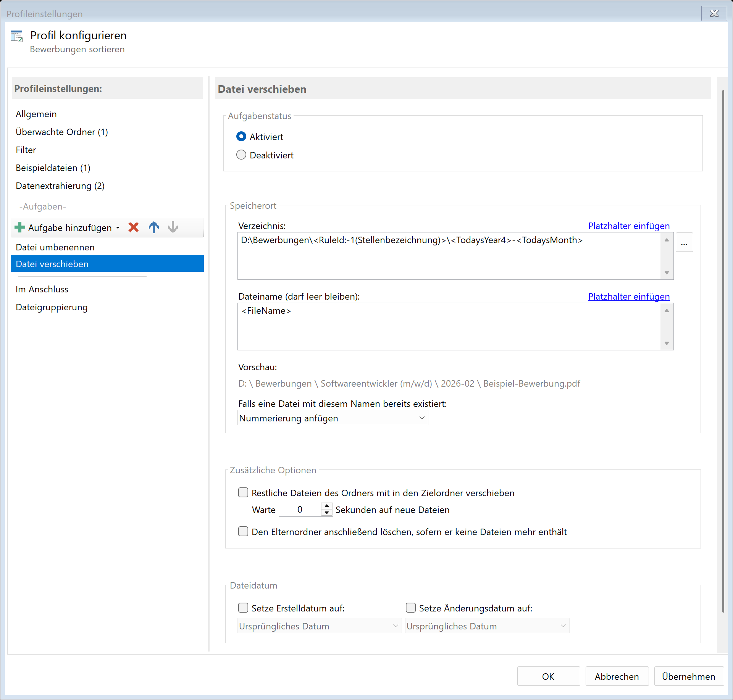Open Änderungsdatum Ursprüngliches Datum dropdown
The image size is (733, 700).
[x=487, y=626]
